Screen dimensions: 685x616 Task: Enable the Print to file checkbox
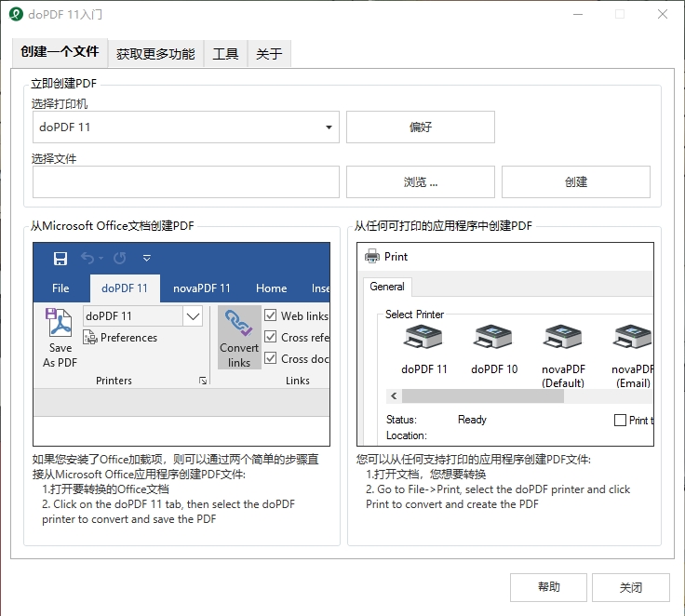(621, 420)
